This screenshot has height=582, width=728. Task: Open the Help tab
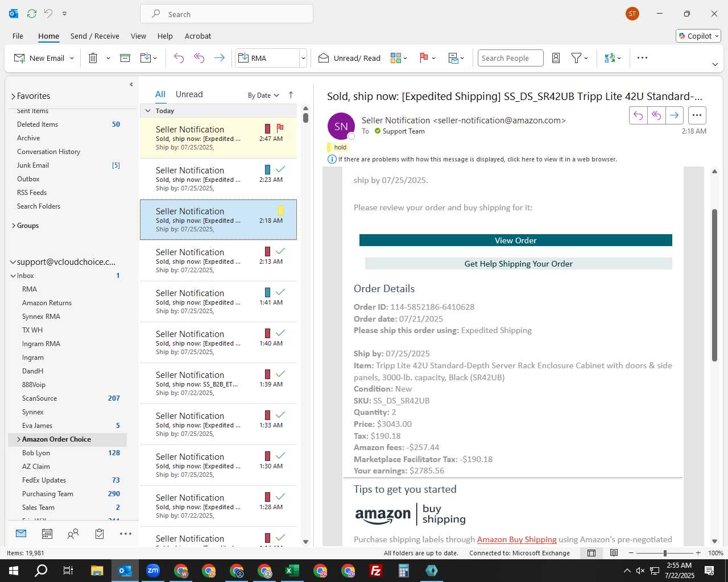coord(165,36)
